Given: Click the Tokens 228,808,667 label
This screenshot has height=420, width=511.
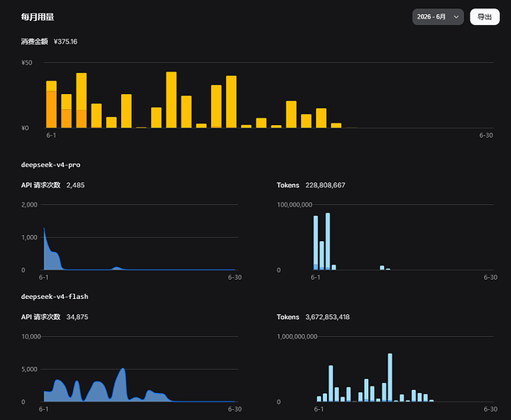Looking at the screenshot, I should pos(311,185).
